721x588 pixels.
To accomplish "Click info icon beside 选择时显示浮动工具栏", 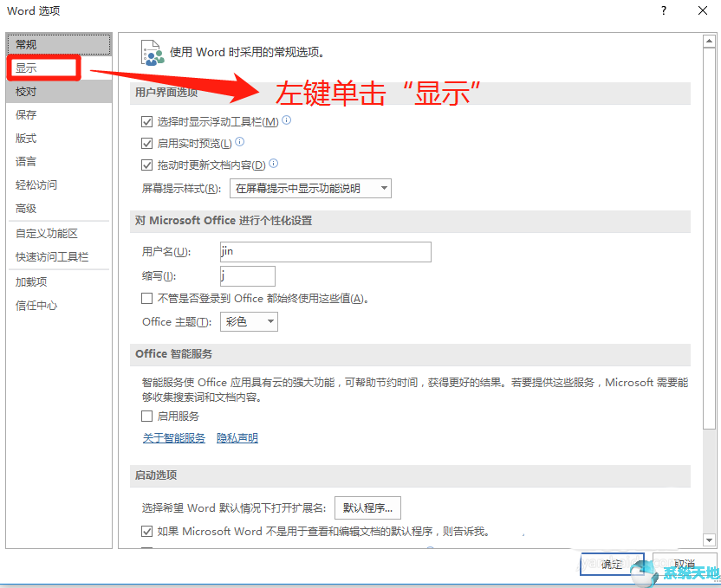I will click(x=287, y=120).
